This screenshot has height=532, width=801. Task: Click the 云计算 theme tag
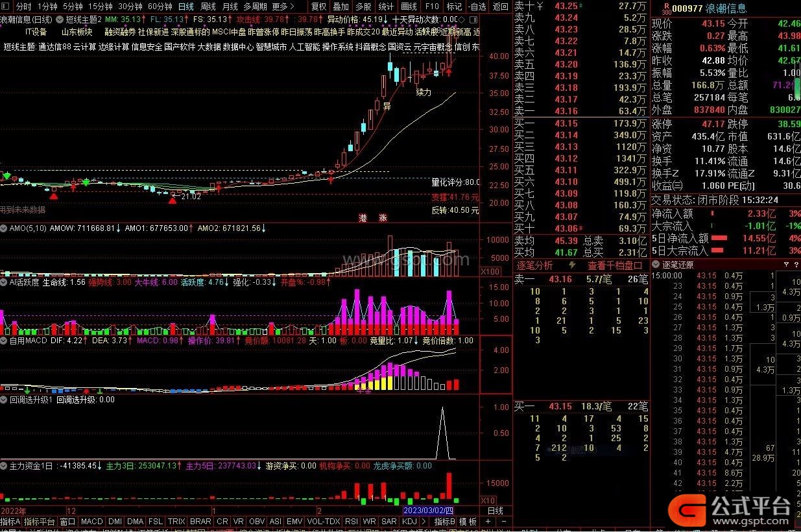[x=84, y=47]
